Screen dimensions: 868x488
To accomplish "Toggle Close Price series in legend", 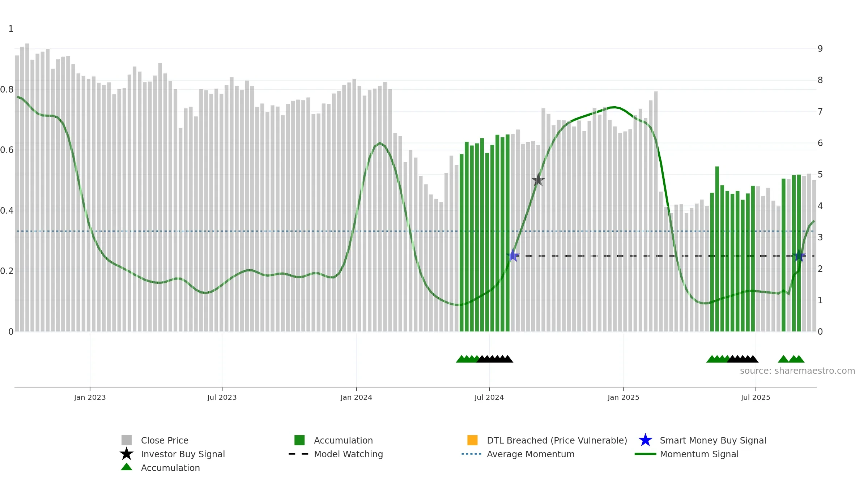I will point(165,440).
